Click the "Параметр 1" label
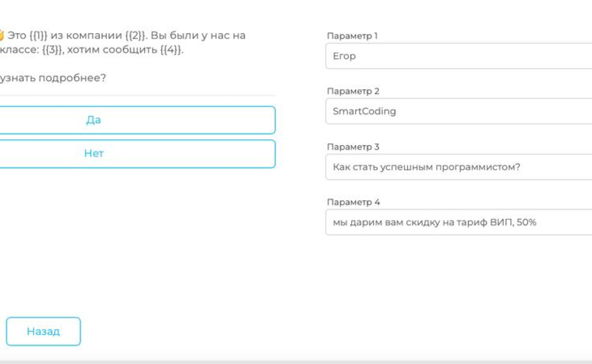 tap(352, 36)
